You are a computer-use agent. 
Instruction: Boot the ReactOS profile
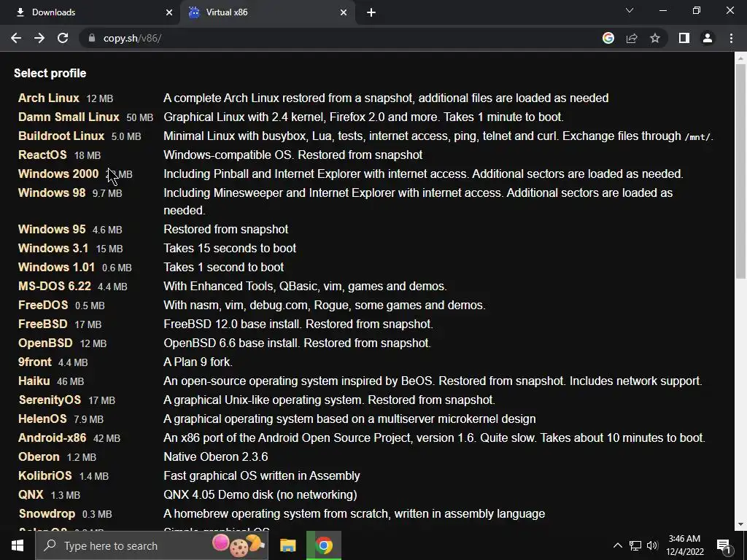[x=42, y=155]
